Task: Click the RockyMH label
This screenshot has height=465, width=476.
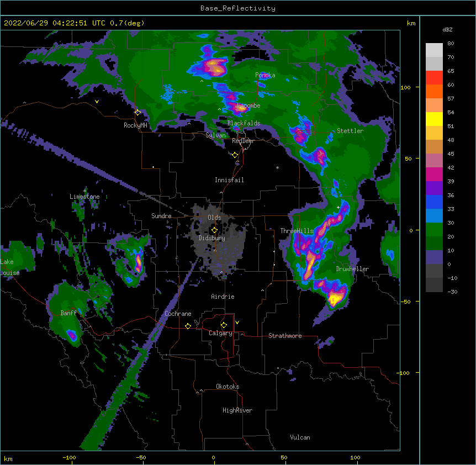Action: tap(135, 125)
